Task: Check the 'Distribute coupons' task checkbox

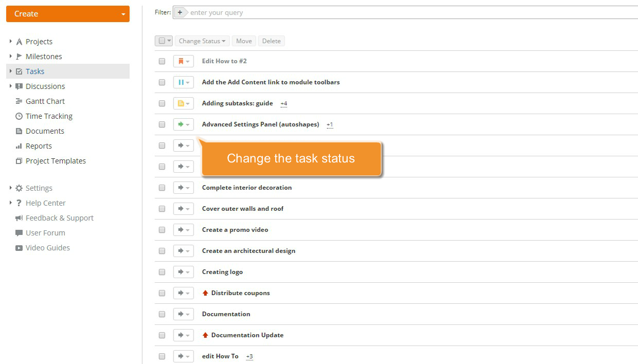Action: (162, 293)
